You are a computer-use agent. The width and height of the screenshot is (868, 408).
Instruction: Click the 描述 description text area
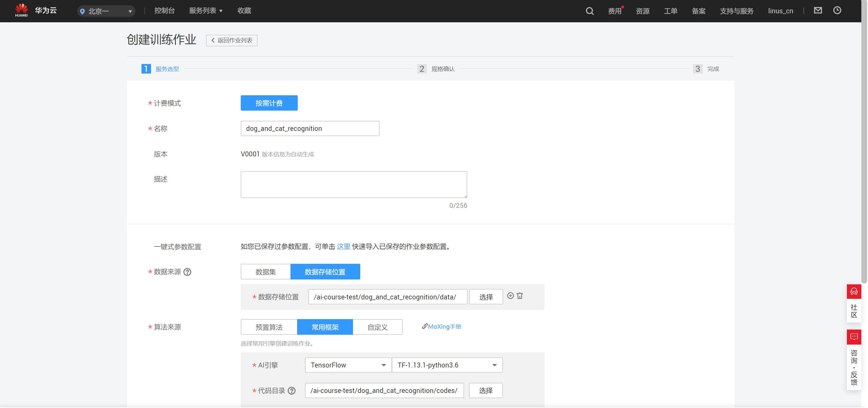(354, 184)
